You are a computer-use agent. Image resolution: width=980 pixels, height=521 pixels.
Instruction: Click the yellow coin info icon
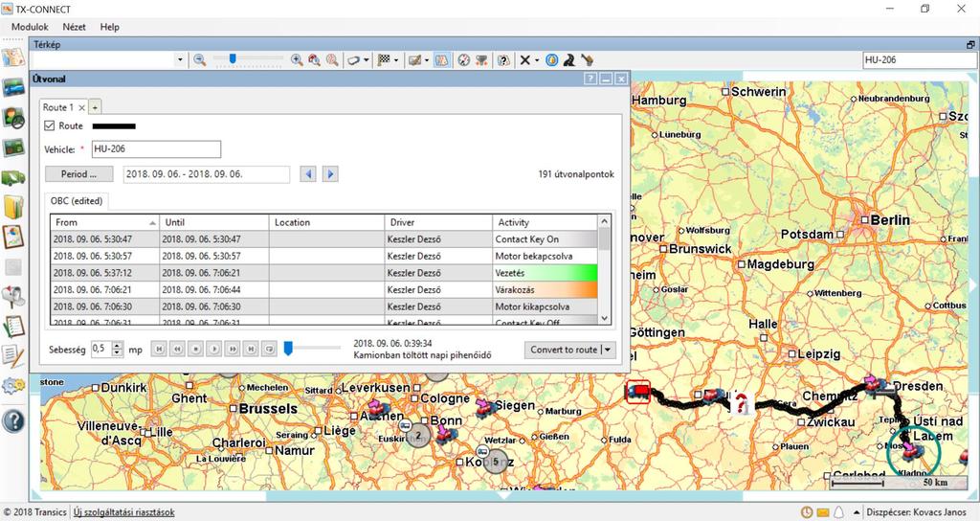[552, 60]
